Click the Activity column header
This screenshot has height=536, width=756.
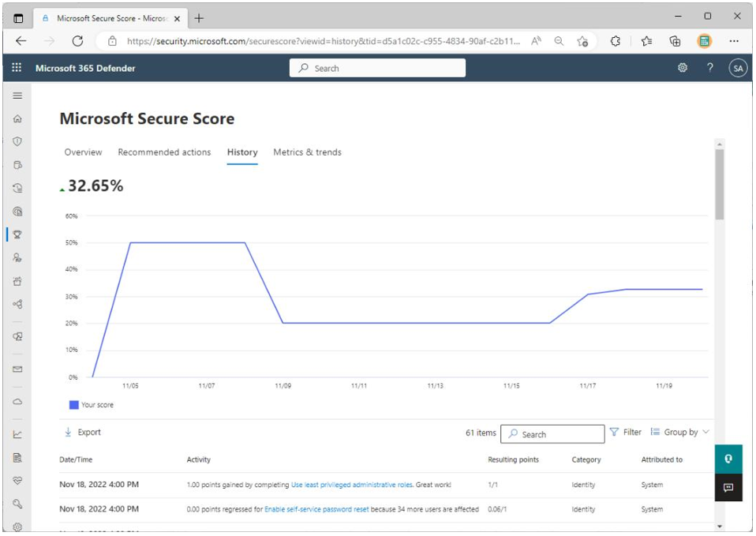pyautogui.click(x=199, y=459)
